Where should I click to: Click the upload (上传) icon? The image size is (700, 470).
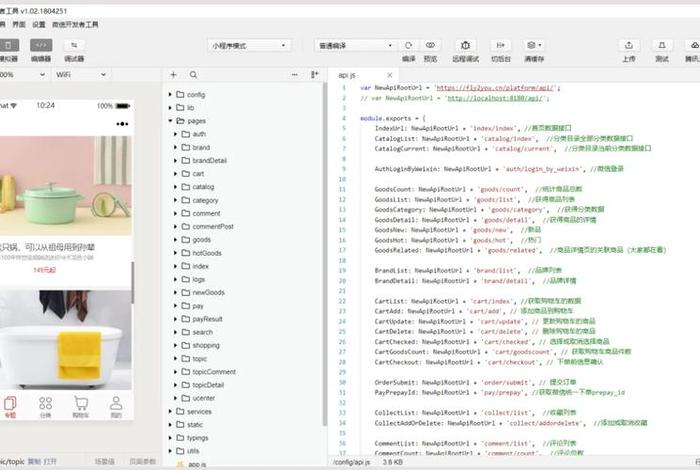628,45
